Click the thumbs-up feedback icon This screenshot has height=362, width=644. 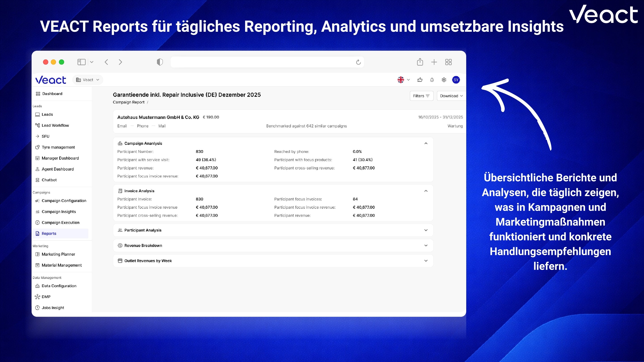(x=420, y=80)
